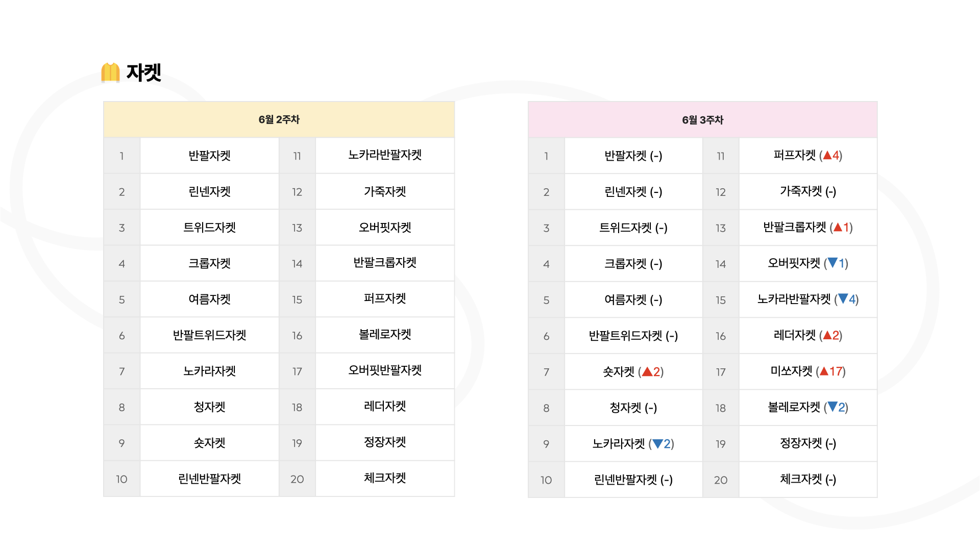980x551 pixels.
Task: Select the 6월 2주차 table header
Action: coord(279,119)
